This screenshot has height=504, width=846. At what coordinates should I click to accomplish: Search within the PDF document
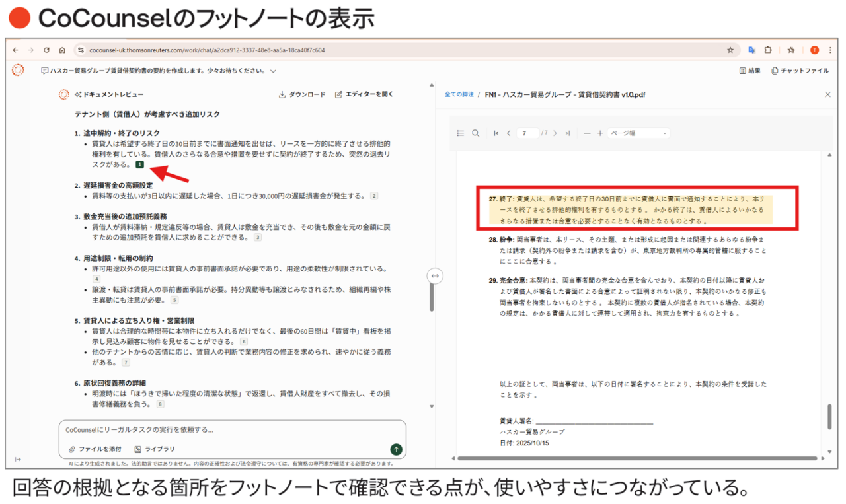(475, 133)
